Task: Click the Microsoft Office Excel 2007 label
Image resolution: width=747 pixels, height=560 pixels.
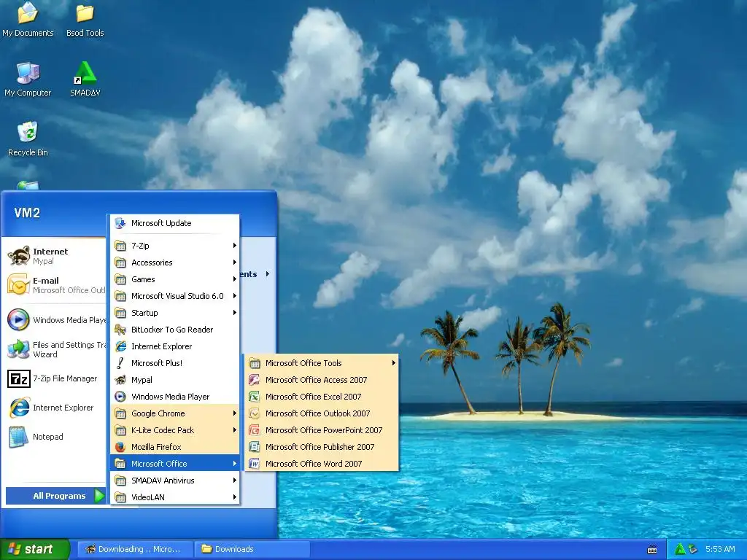Action: pos(313,396)
